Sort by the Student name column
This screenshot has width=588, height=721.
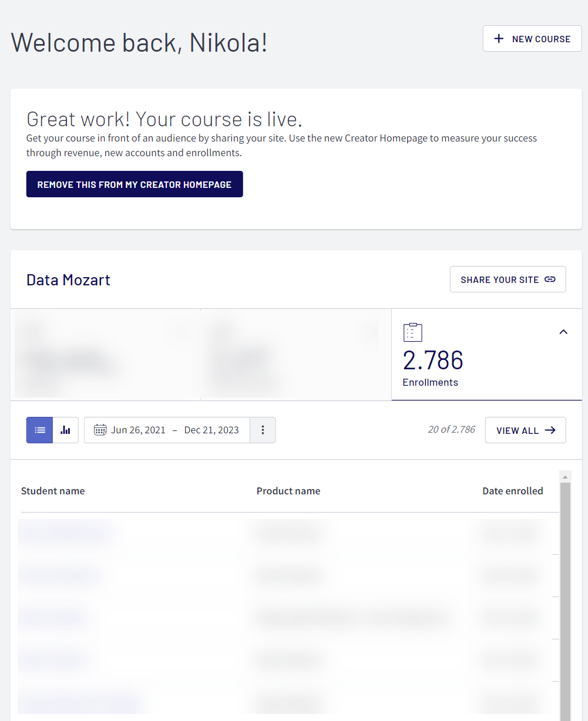pos(53,490)
